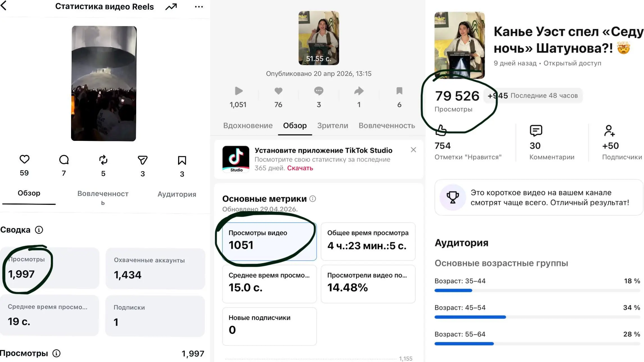Click the 9 дней назад visibility text
Viewport: 644px width, 362px height.
coord(547,63)
